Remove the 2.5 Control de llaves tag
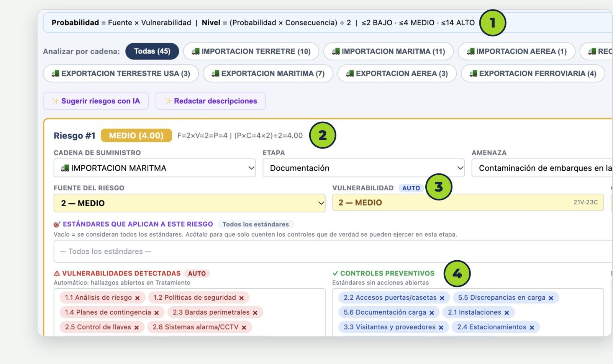Viewport: 613px width, 364px height. [x=136, y=327]
